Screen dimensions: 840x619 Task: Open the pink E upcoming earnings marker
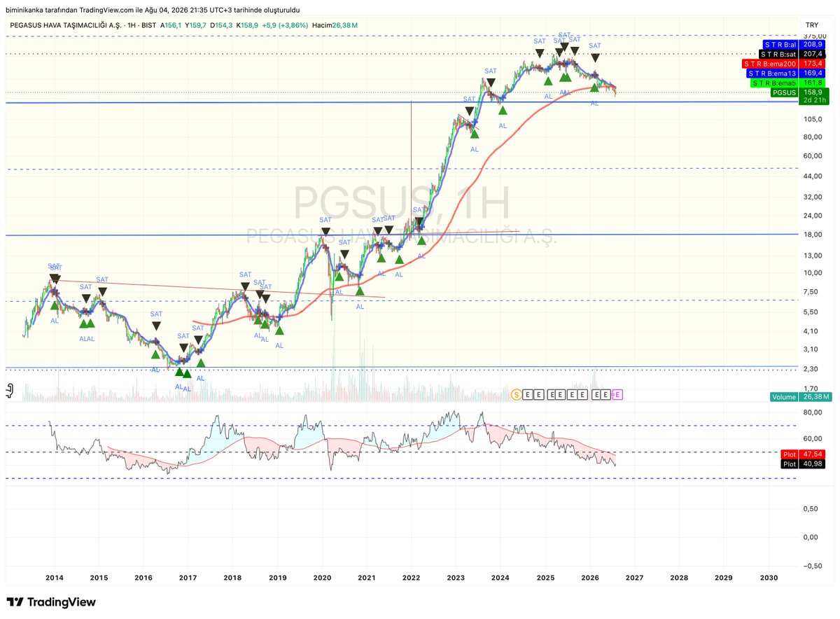pyautogui.click(x=617, y=395)
